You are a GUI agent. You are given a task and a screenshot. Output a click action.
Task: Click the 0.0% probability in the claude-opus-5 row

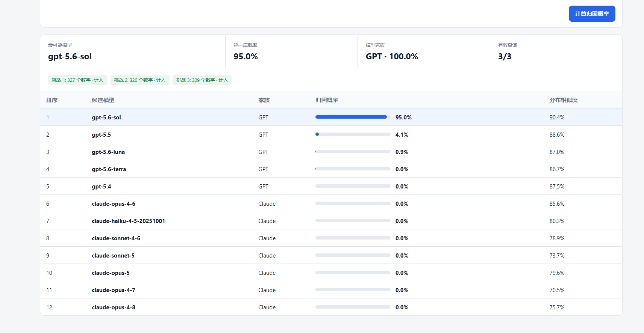(x=402, y=273)
